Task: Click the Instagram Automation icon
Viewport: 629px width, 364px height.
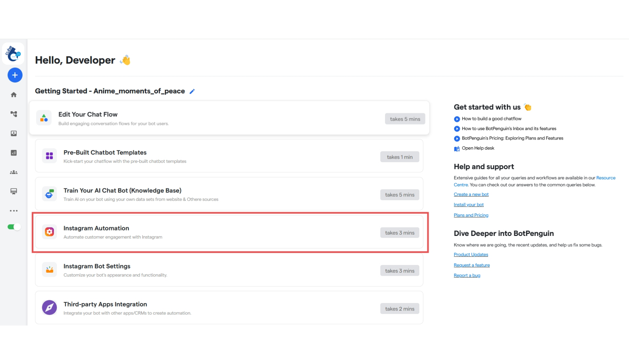Action: coord(50,232)
